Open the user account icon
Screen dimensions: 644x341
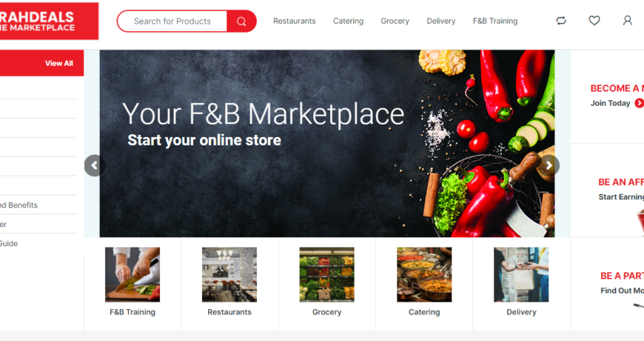pos(627,21)
